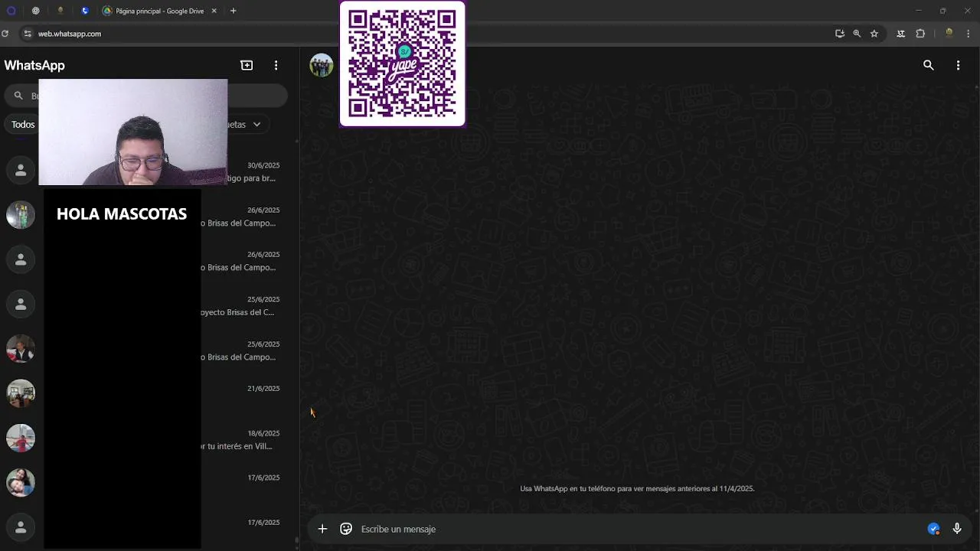This screenshot has height=551, width=980.
Task: Click the avatar of the first 26/6/2025 chat
Action: point(21,215)
